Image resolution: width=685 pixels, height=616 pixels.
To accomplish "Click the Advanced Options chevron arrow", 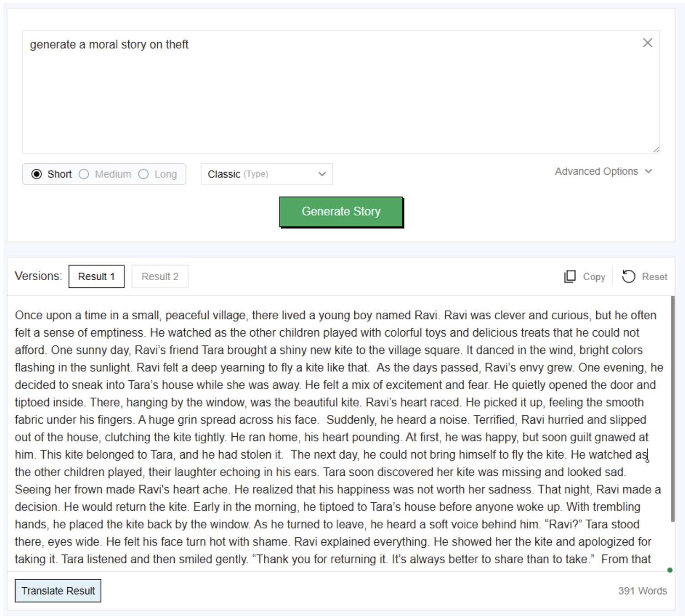I will click(x=649, y=172).
